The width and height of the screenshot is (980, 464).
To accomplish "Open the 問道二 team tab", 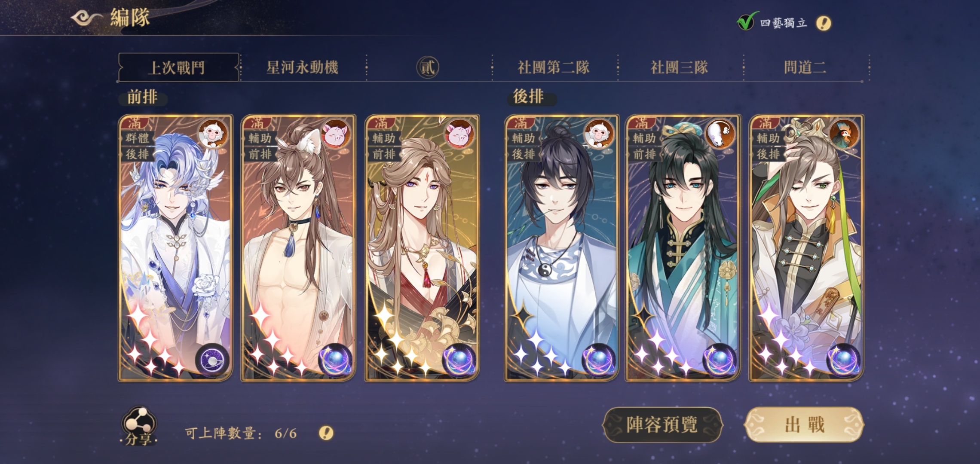I will [x=805, y=67].
